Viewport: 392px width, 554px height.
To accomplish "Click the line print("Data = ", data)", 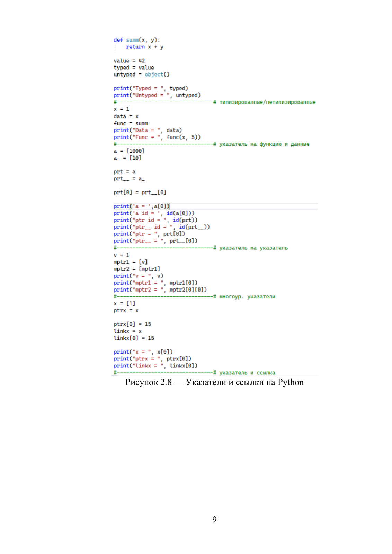I will coord(148,130).
